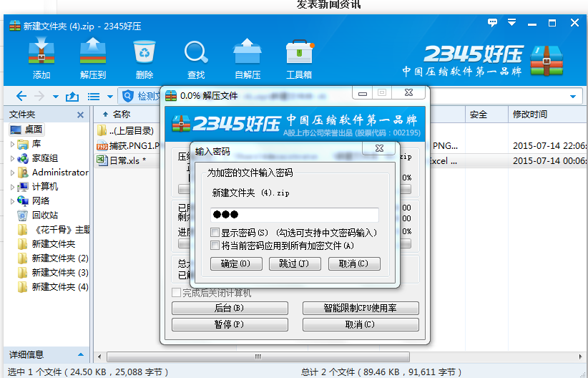This screenshot has height=378, width=588.
Task: Expand the 网络 tree node
Action: coord(12,201)
